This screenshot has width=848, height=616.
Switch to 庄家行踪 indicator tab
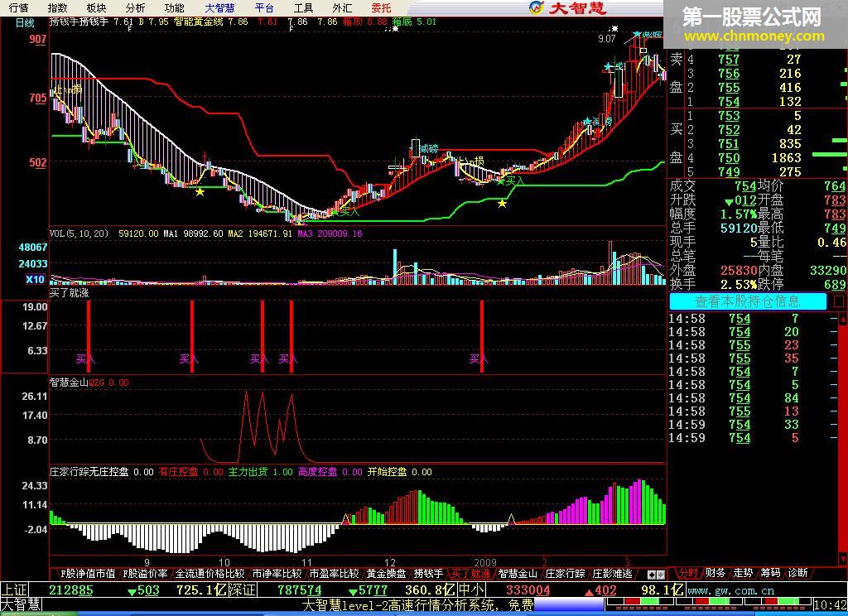tap(565, 573)
